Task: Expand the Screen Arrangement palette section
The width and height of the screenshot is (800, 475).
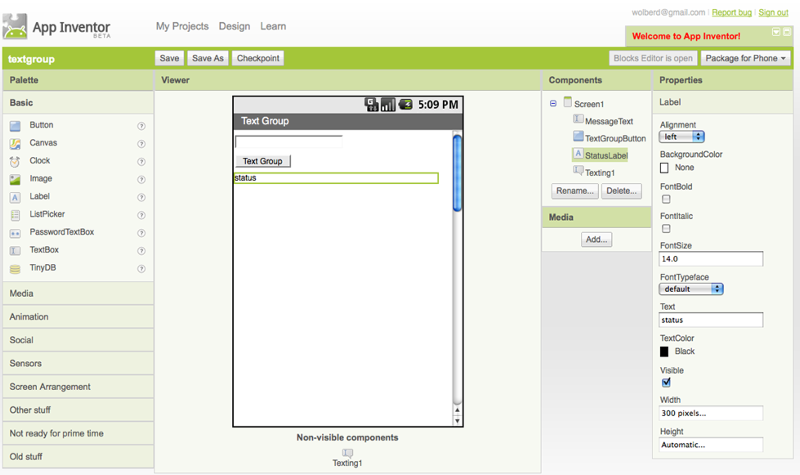Action: coord(78,387)
